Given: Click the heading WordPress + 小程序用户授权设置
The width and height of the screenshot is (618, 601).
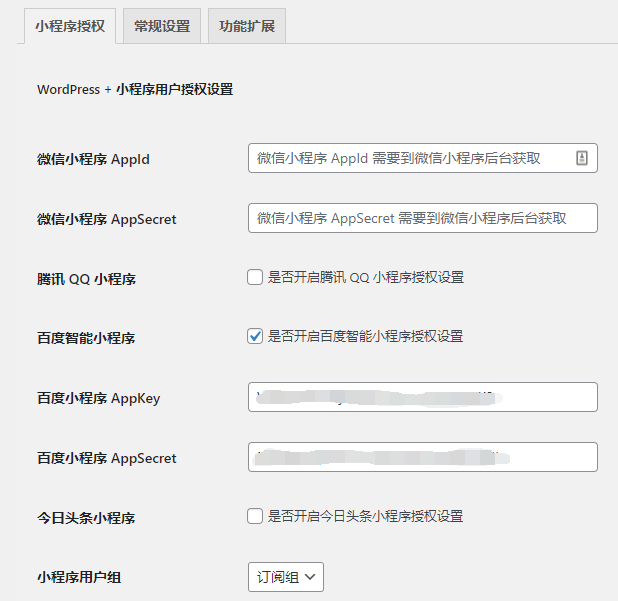Looking at the screenshot, I should tap(135, 89).
